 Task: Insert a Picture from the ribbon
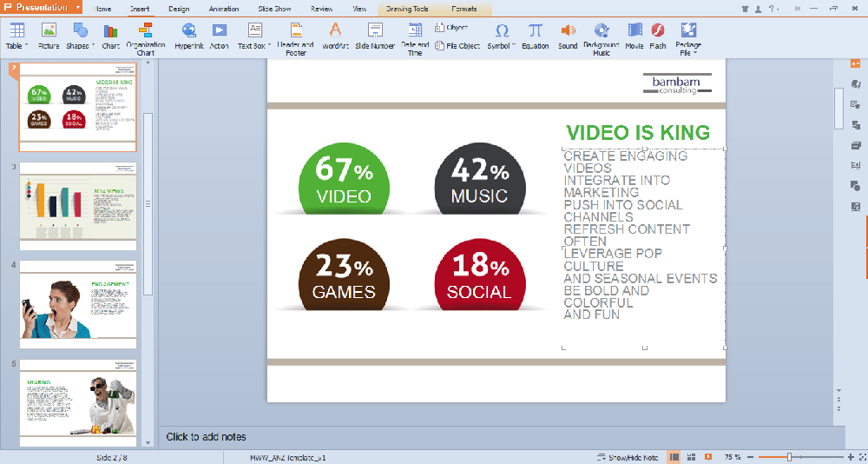[49, 35]
